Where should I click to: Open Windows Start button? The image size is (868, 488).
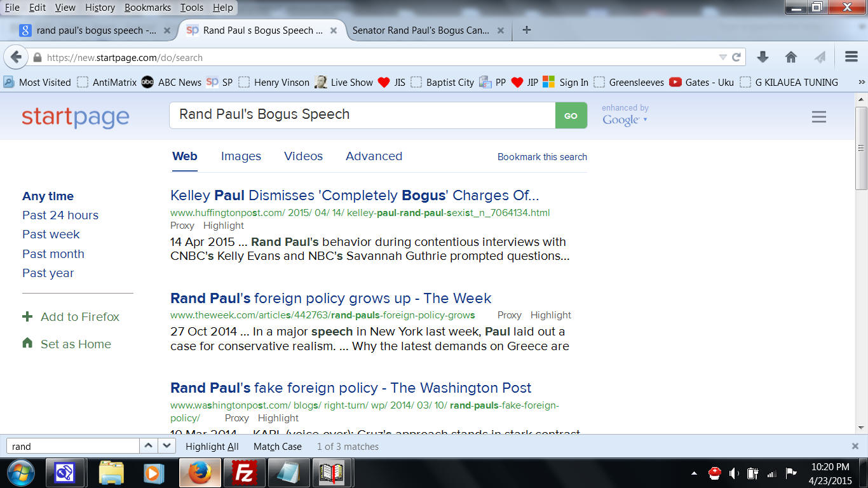[21, 473]
